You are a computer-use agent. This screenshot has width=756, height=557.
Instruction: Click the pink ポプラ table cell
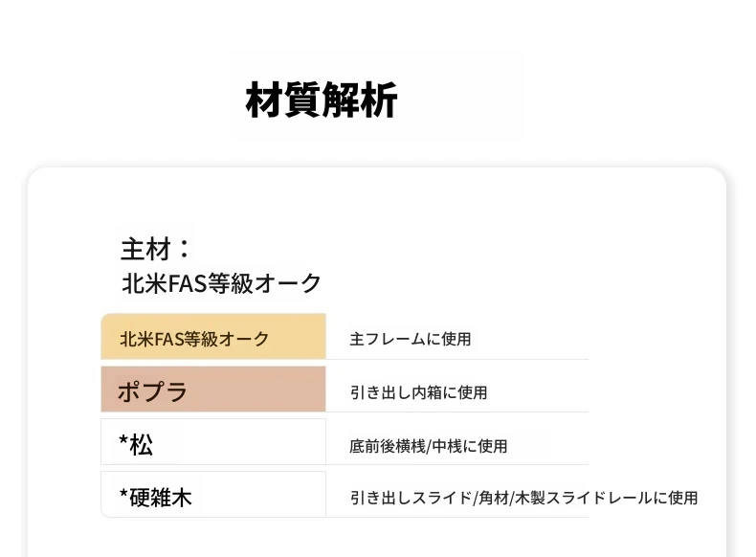212,390
